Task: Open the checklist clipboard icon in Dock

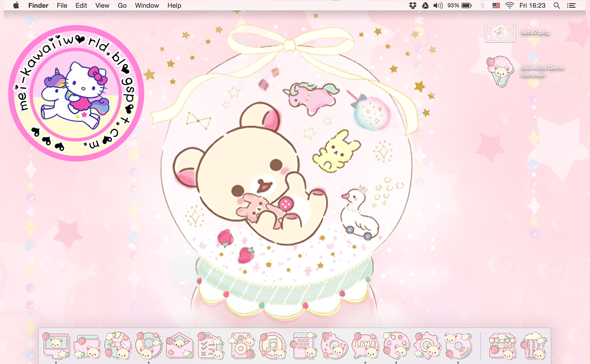Action: [210, 345]
